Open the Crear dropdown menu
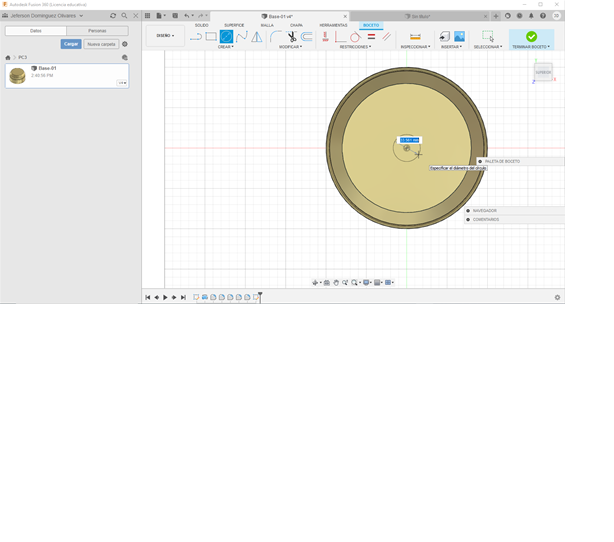 [226, 47]
